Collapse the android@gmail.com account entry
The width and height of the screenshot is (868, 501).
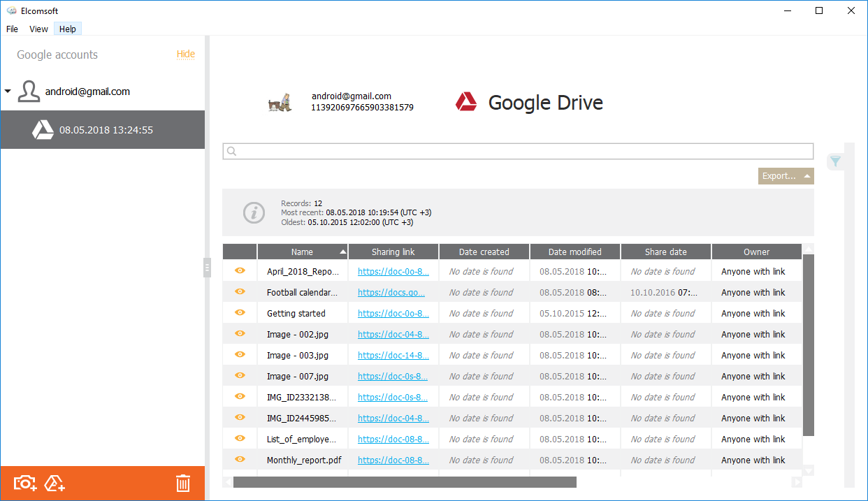click(8, 91)
